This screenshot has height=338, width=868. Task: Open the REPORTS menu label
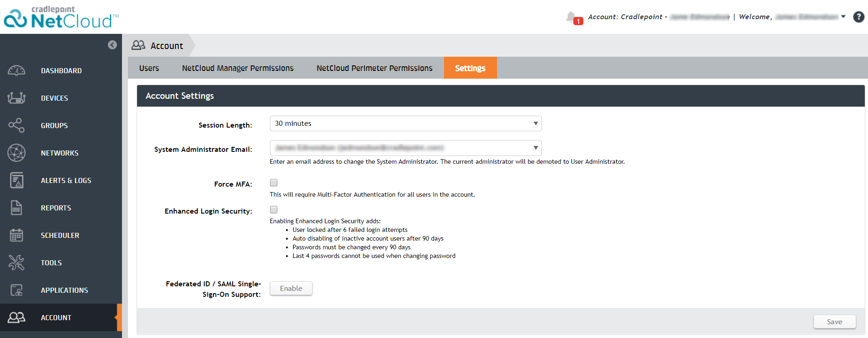[56, 208]
